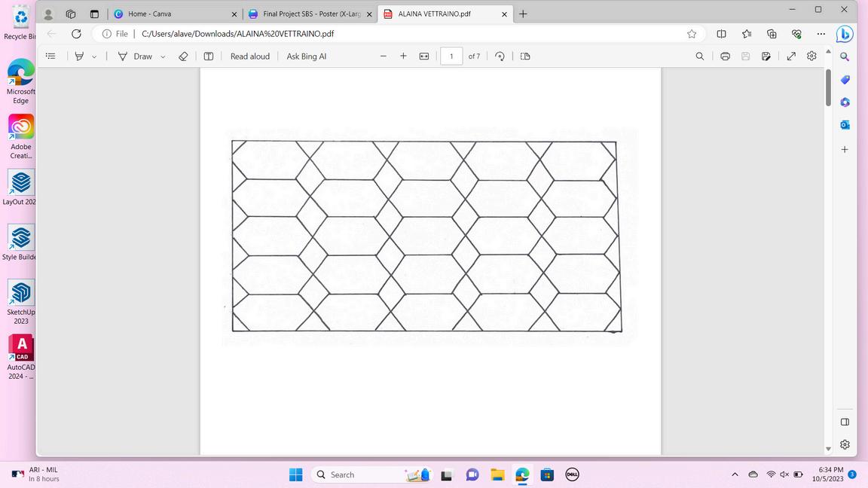Open the sidebar Microsoft 365 icon
This screenshot has width=868, height=488.
click(845, 102)
